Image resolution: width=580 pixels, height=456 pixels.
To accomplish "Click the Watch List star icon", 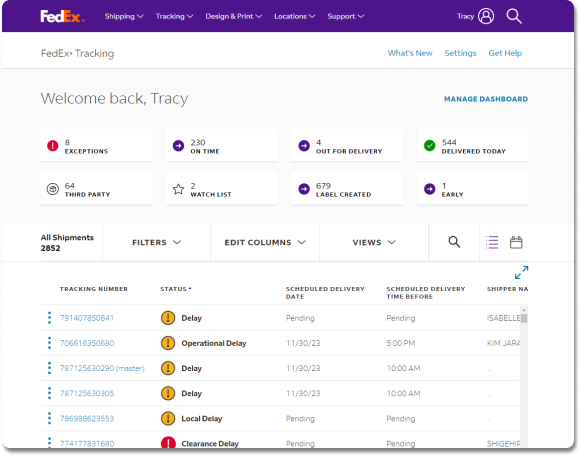I will [x=178, y=189].
